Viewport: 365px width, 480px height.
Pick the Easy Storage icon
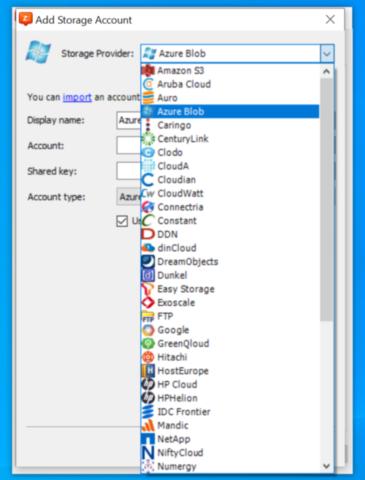tap(148, 289)
